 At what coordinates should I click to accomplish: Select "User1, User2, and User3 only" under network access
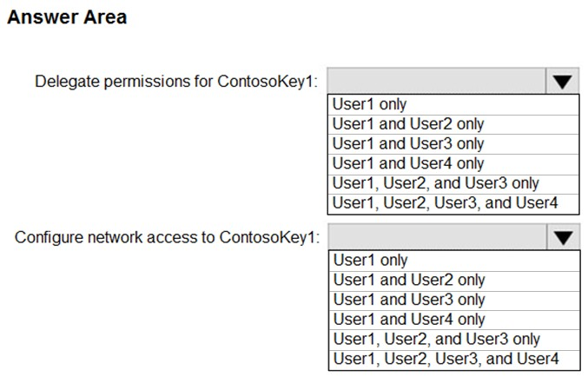tap(454, 340)
